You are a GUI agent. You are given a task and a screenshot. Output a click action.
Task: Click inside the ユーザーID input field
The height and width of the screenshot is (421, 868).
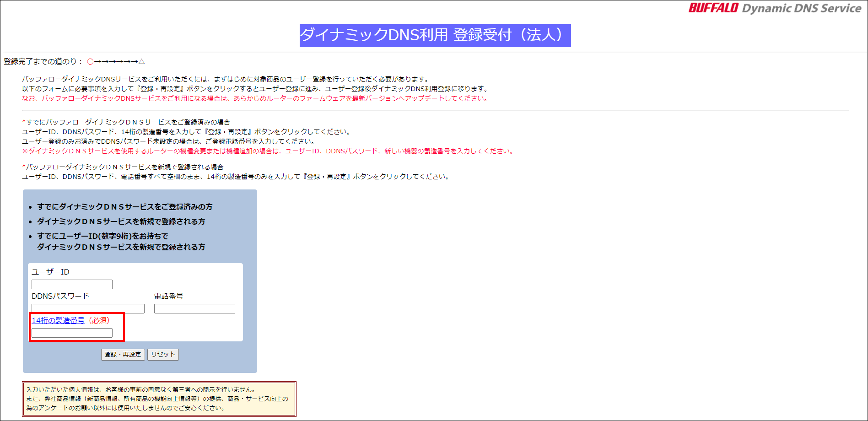coord(71,284)
